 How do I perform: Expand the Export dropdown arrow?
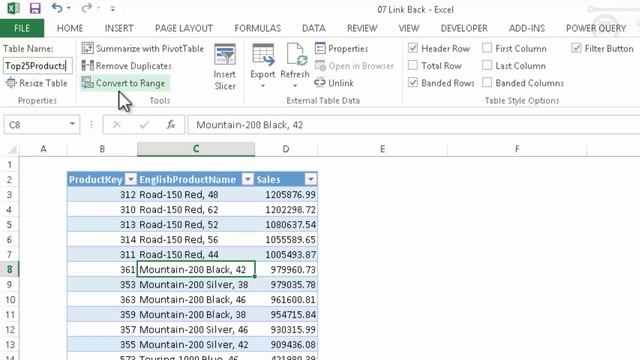pyautogui.click(x=263, y=86)
